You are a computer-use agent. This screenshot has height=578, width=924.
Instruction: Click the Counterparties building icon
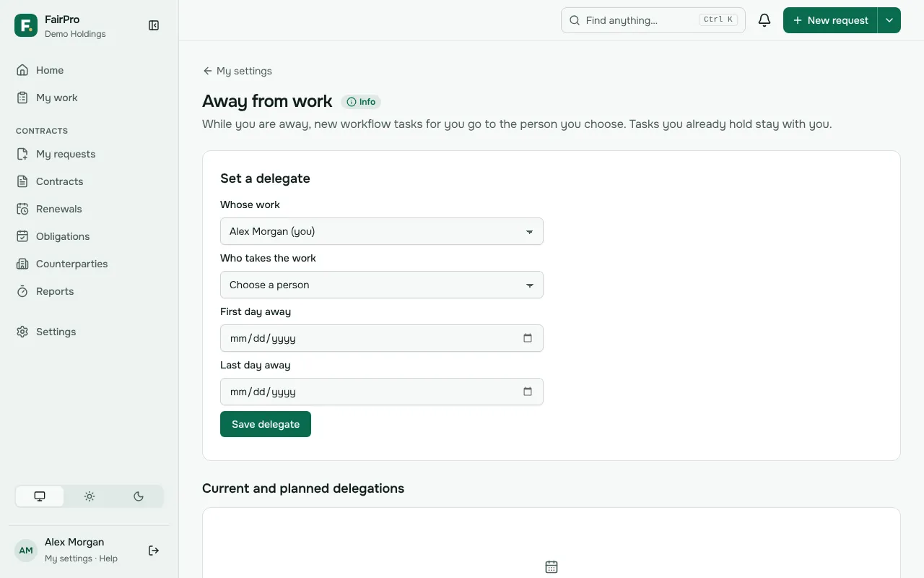click(22, 264)
